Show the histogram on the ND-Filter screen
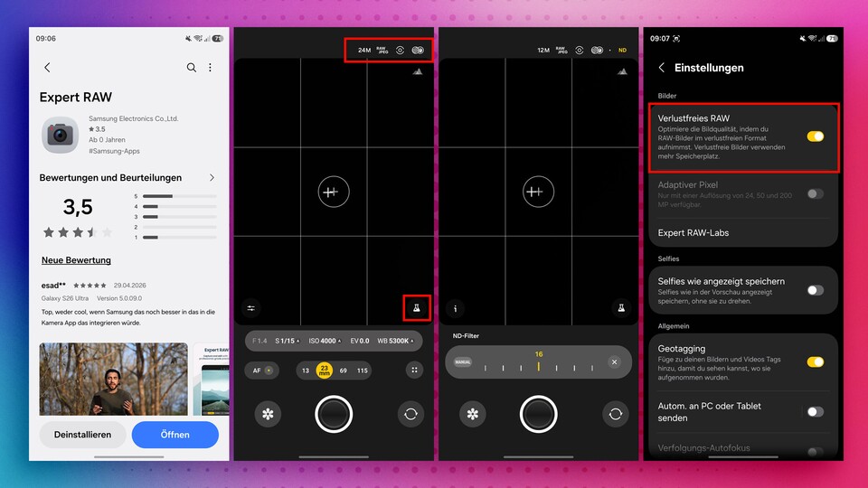 pos(622,71)
